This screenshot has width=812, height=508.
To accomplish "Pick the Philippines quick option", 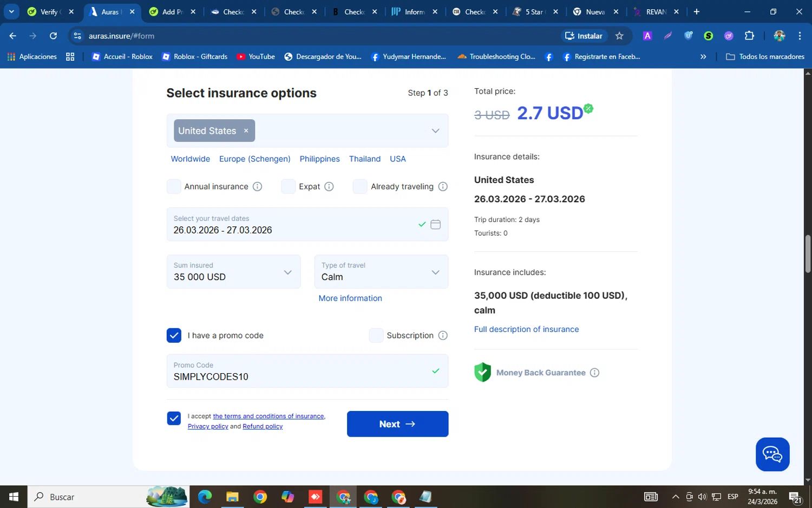I will (320, 159).
